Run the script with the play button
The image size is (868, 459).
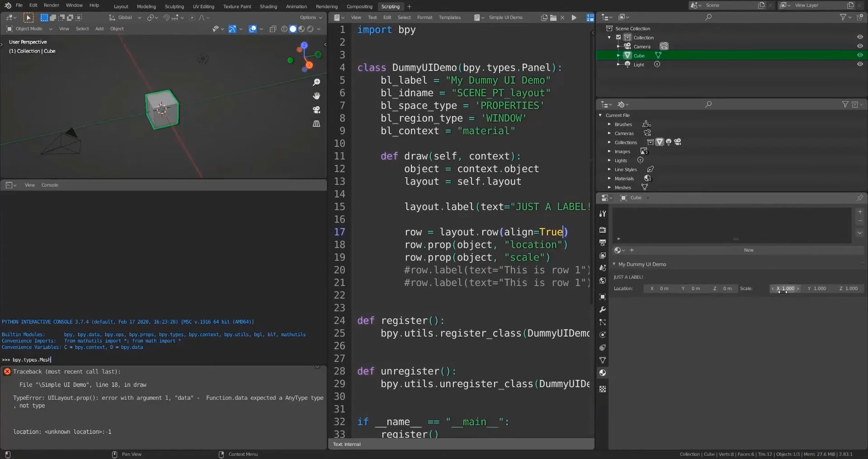tap(574, 18)
